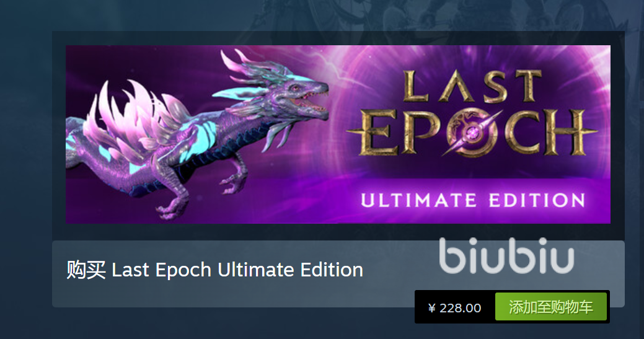This screenshot has height=339, width=644.
Task: Add Last Epoch Ultimate Edition to cart
Action: tap(551, 307)
